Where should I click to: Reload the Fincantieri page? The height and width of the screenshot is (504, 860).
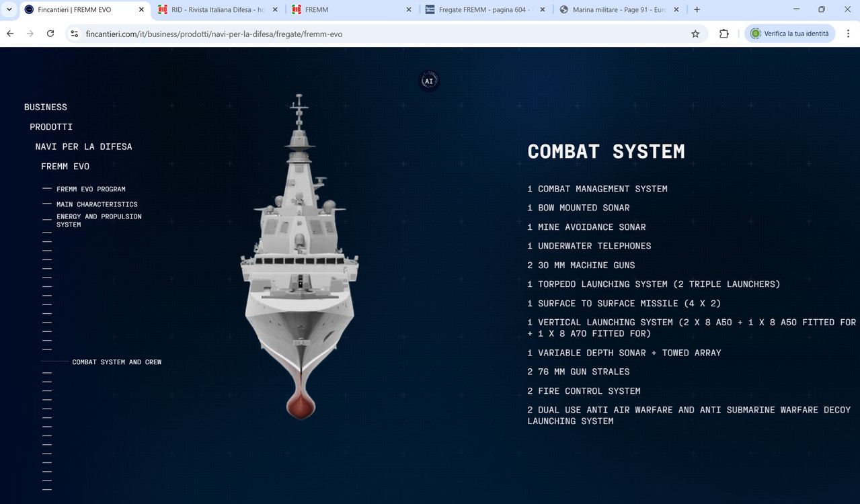click(50, 34)
